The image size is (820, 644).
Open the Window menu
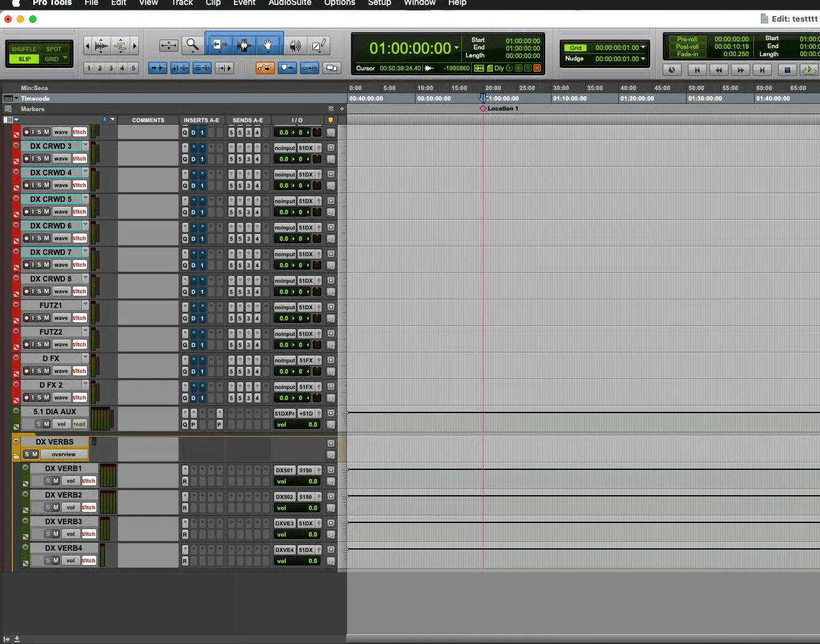(420, 3)
